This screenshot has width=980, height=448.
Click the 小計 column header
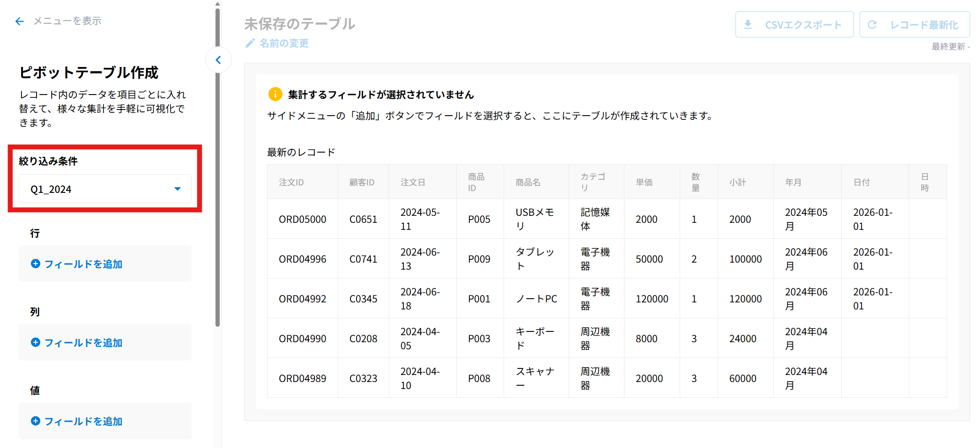coord(737,182)
